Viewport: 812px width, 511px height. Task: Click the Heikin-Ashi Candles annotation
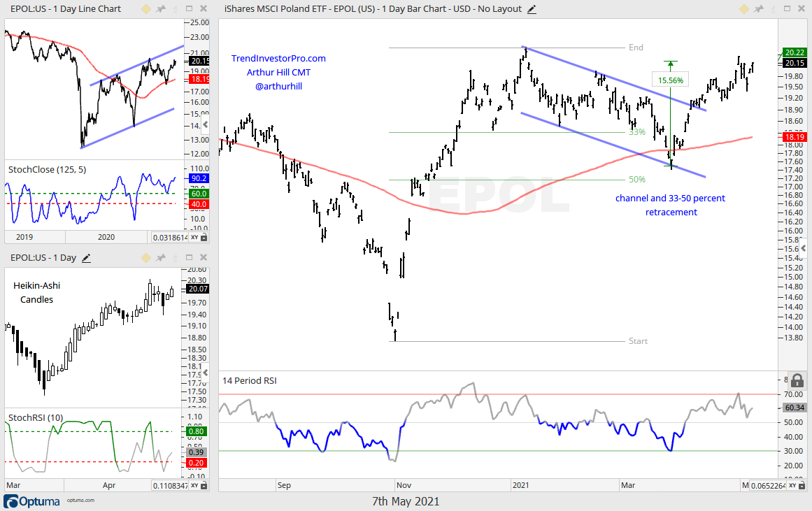[37, 292]
